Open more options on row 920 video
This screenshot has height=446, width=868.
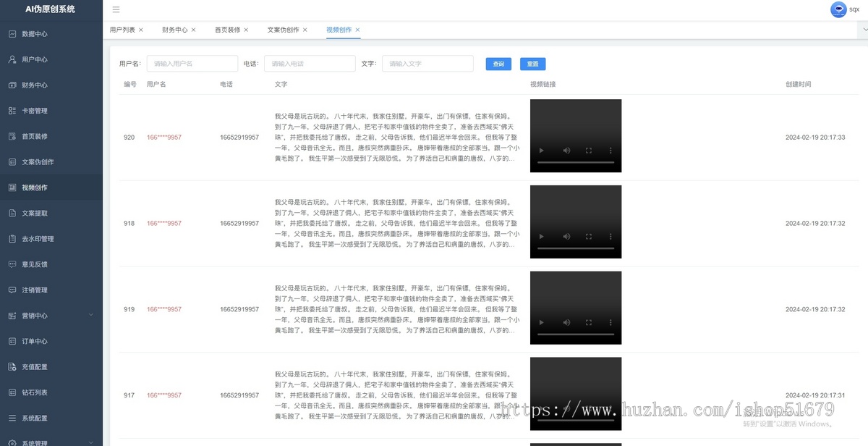click(x=610, y=151)
